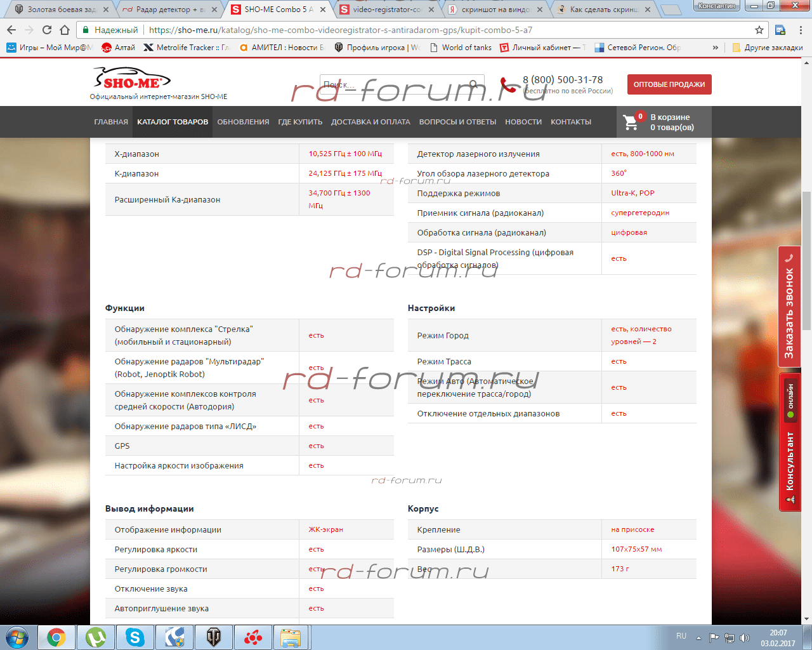The width and height of the screenshot is (812, 650).
Task: Open Skype from the taskbar
Action: [x=134, y=637]
